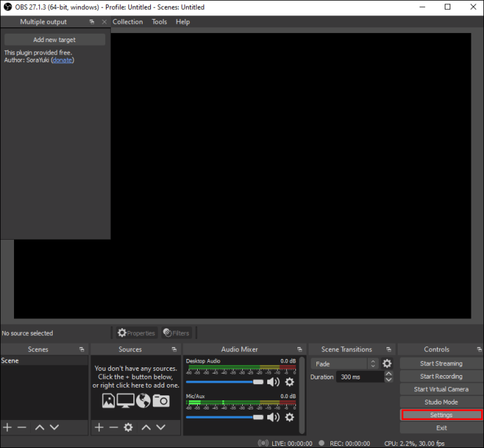This screenshot has width=484, height=448.
Task: Move the scene down with arrow icon
Action: coord(54,428)
